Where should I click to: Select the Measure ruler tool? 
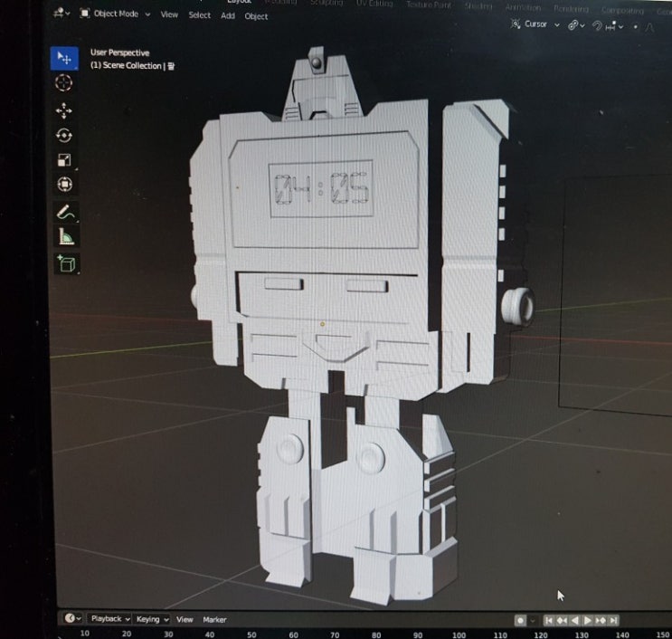coord(66,236)
